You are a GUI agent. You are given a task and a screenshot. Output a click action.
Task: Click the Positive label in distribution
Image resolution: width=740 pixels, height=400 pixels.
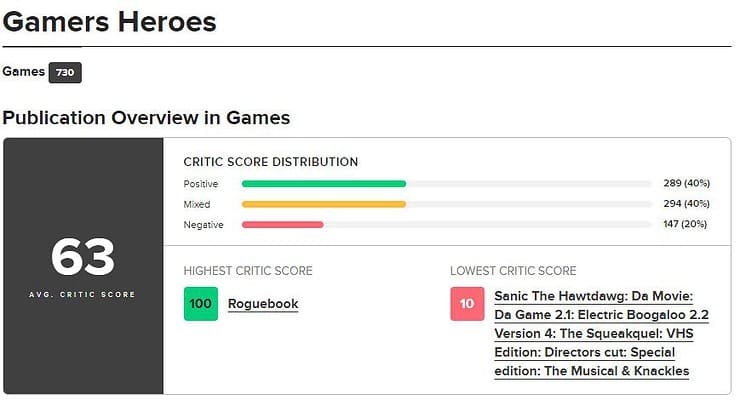[x=201, y=184]
